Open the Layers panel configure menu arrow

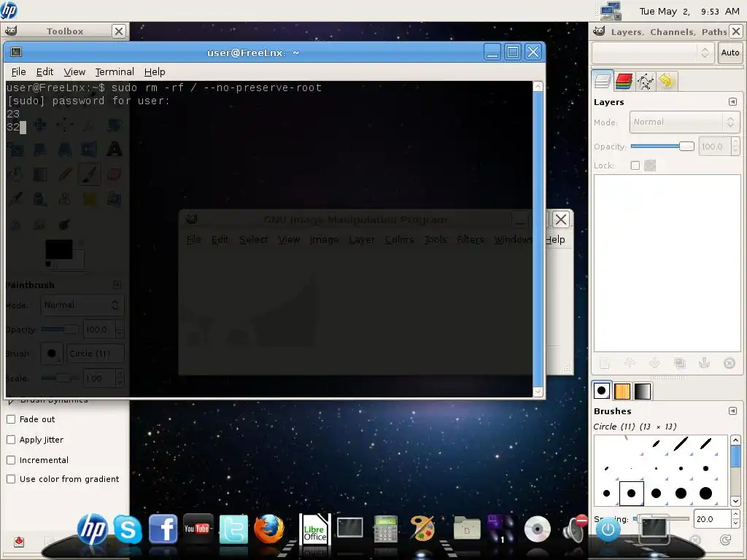(732, 102)
